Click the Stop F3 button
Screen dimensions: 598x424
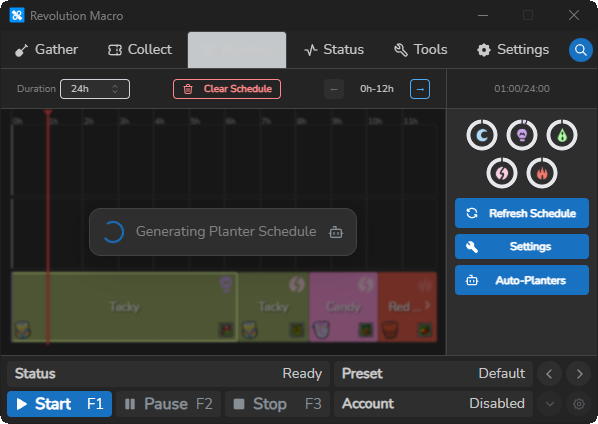tap(277, 404)
